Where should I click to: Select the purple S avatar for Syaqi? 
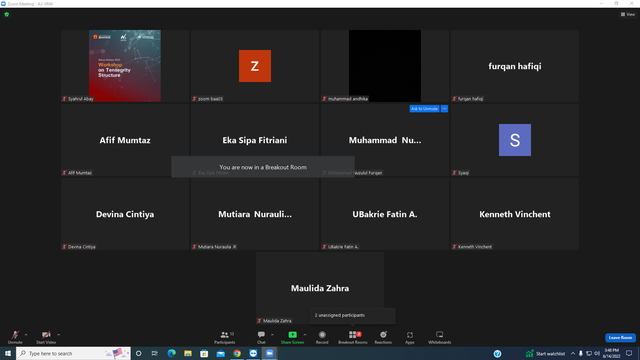tap(515, 140)
